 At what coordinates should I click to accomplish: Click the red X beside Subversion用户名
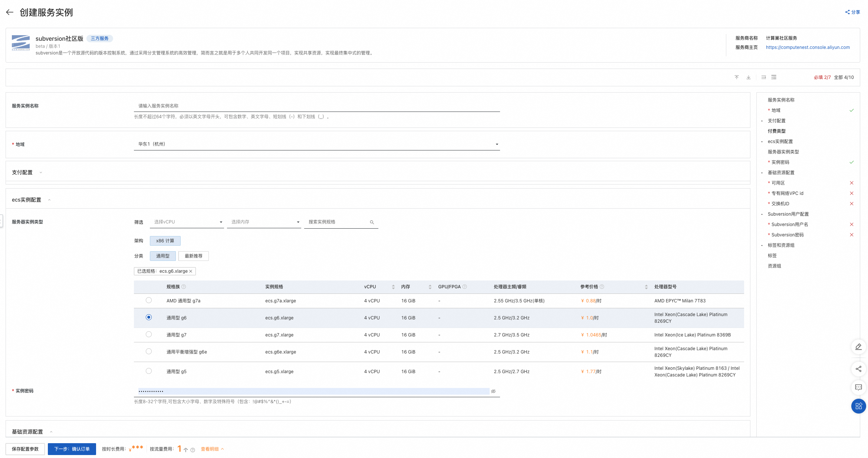point(852,225)
